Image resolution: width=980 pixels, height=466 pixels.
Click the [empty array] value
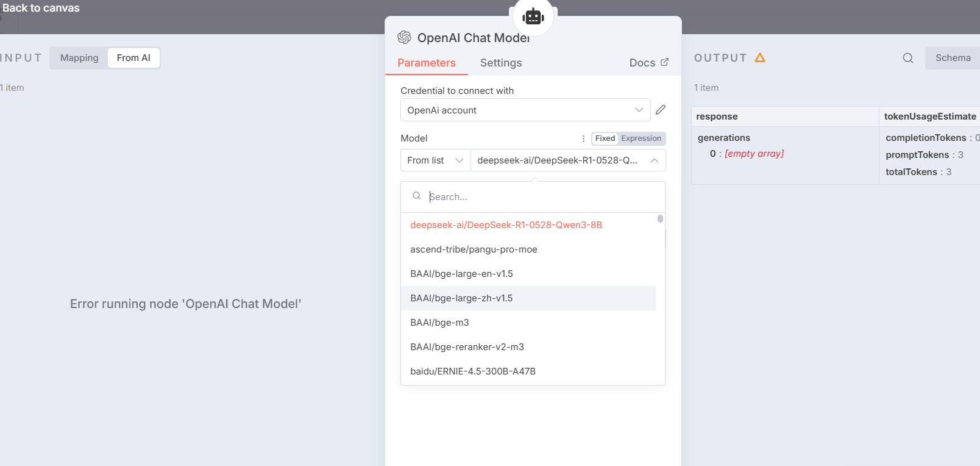pyautogui.click(x=754, y=154)
